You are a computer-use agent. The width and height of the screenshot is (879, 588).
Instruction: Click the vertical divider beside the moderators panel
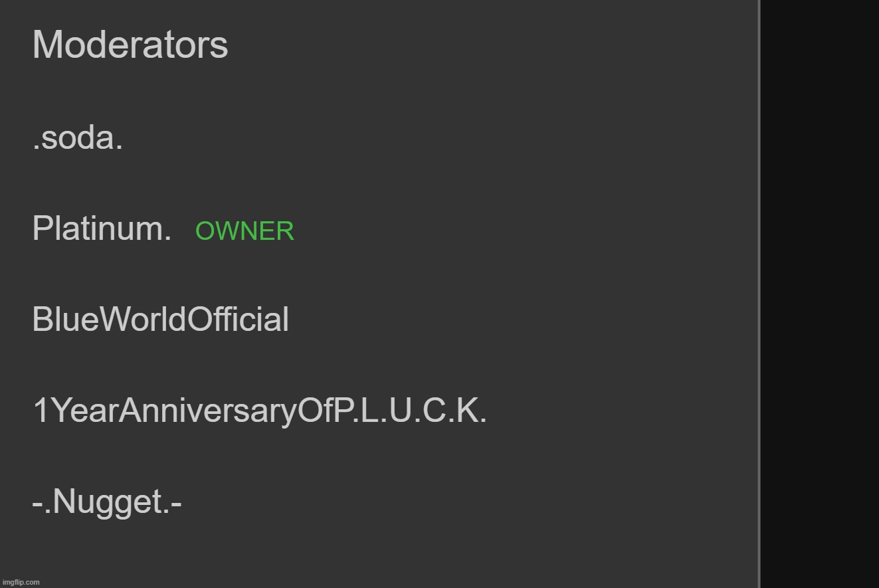[759, 294]
